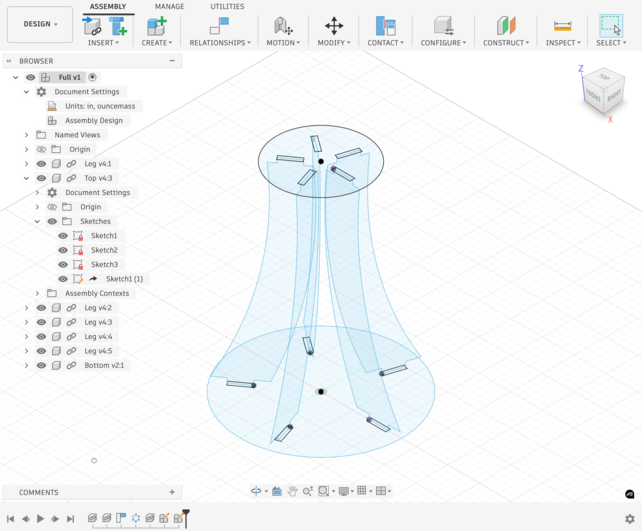Click the ViewCube TOP face
The height and width of the screenshot is (531, 642).
click(604, 77)
